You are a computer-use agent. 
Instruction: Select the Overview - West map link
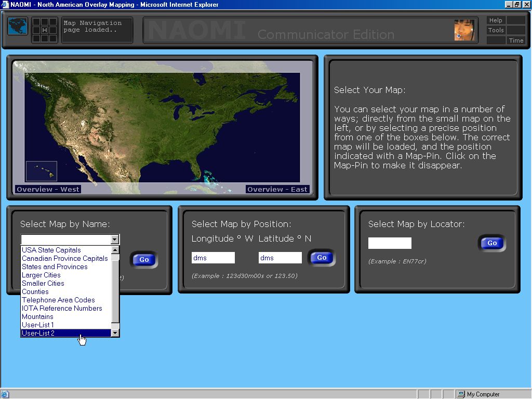[x=48, y=189]
